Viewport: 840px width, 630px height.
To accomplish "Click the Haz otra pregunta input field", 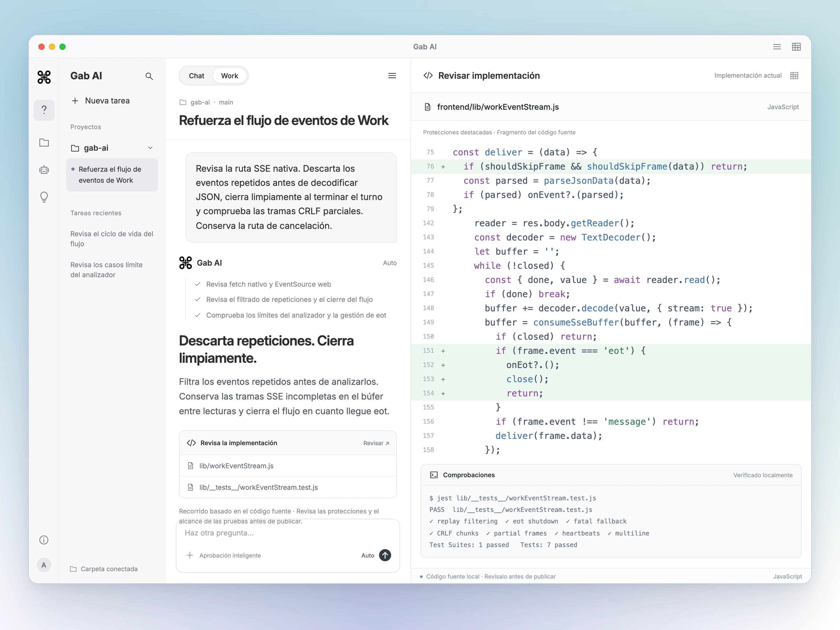I will click(x=288, y=533).
